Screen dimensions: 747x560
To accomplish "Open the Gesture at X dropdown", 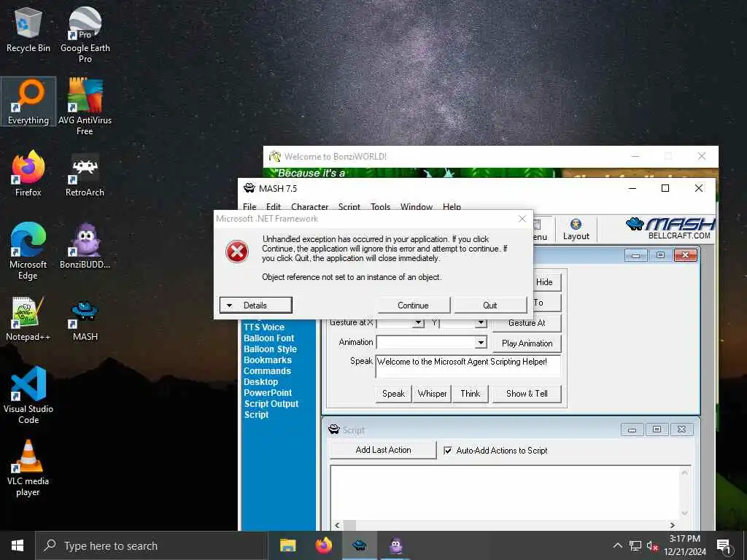I will point(418,323).
